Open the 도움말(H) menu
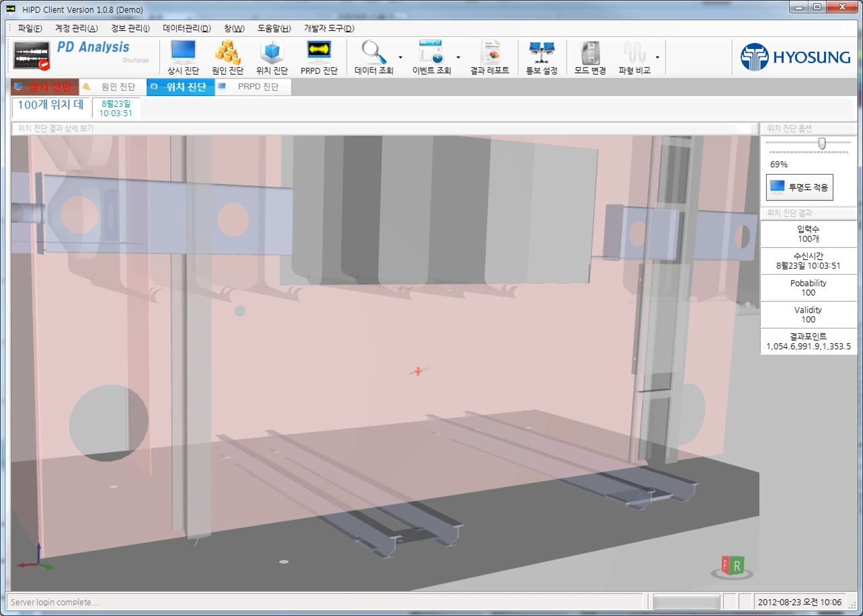 coord(274,28)
